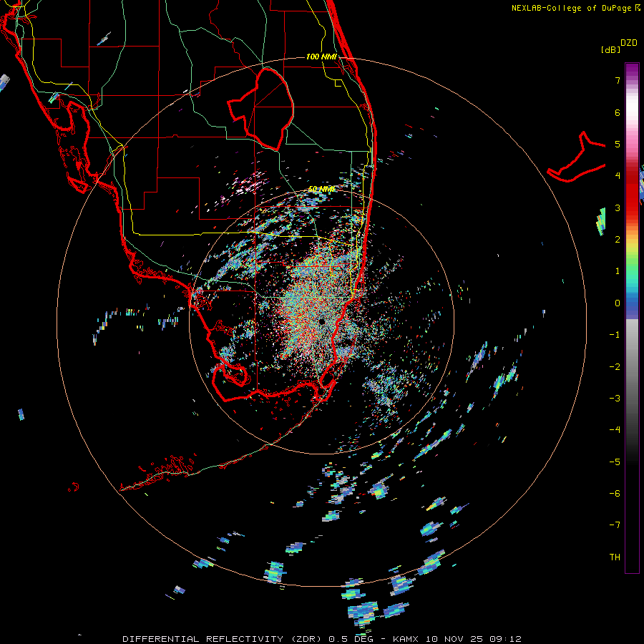Click the DZD legend title
The height and width of the screenshot is (644, 644).
(x=629, y=43)
